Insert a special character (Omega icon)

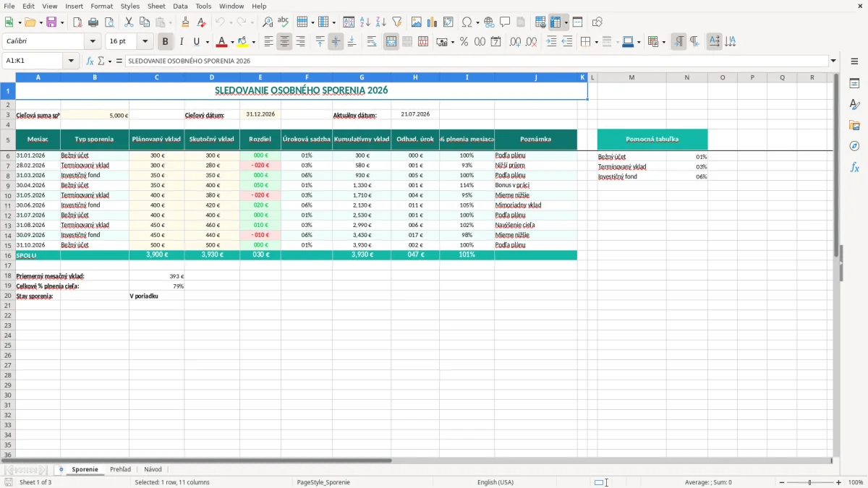pyautogui.click(x=467, y=22)
